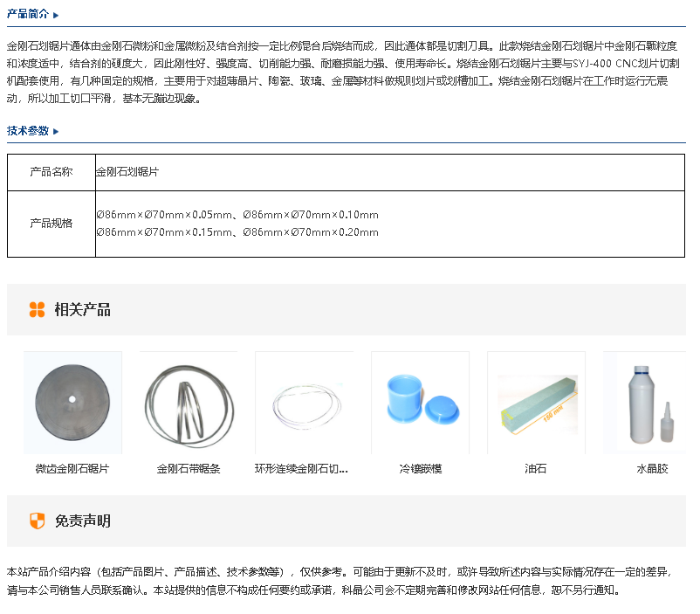The image size is (700, 614).
Task: Click the arrow icon beside 技术参数
Action: point(56,131)
